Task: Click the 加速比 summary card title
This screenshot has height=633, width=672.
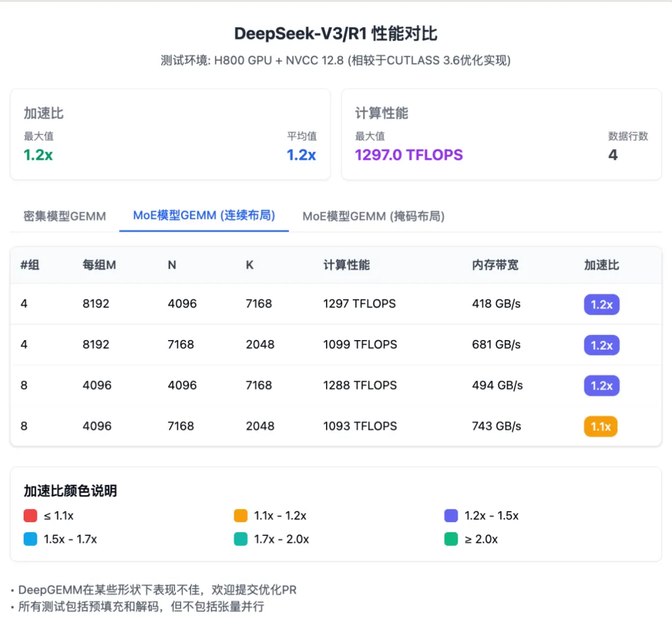Action: [44, 114]
